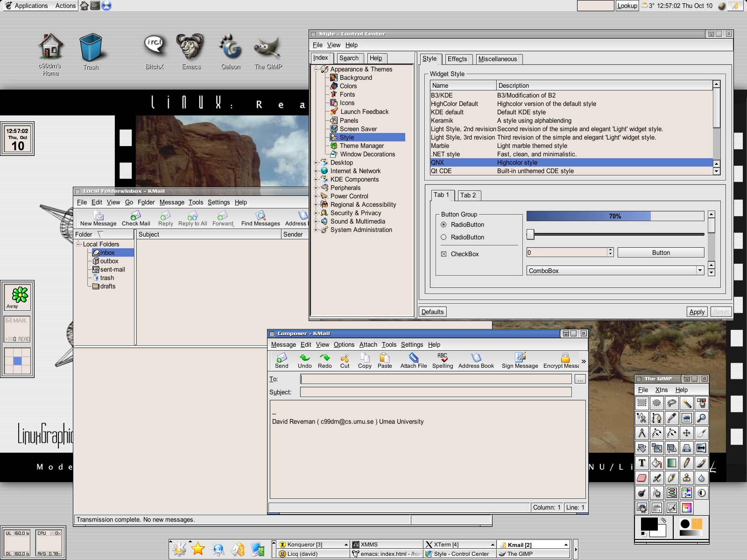Click the K menu launcher in panel
This screenshot has width=747, height=560.
coord(179,549)
